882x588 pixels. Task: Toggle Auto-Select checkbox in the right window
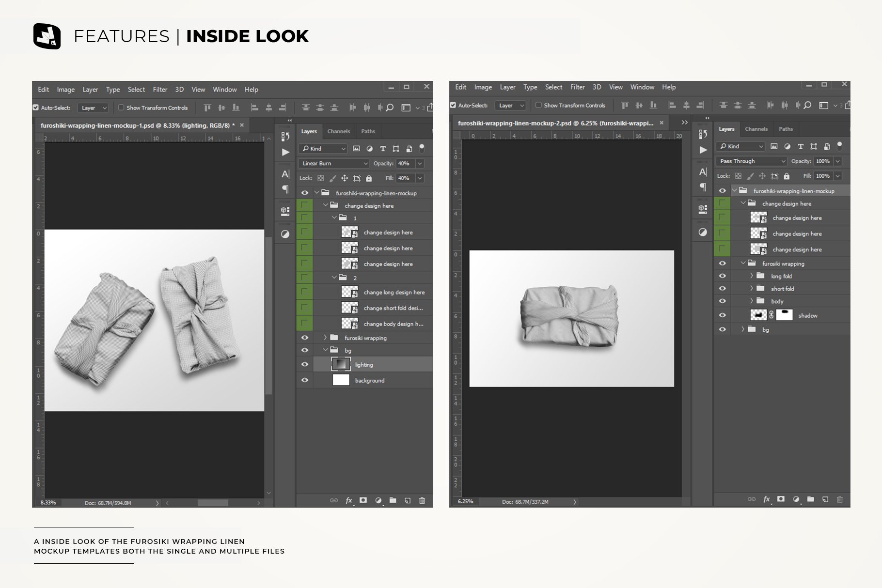453,105
